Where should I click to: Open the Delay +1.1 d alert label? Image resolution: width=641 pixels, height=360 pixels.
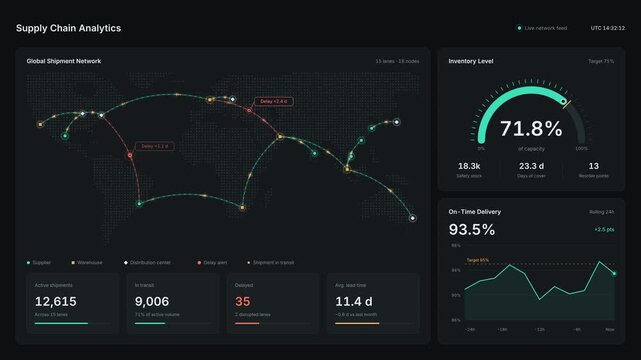[155, 146]
